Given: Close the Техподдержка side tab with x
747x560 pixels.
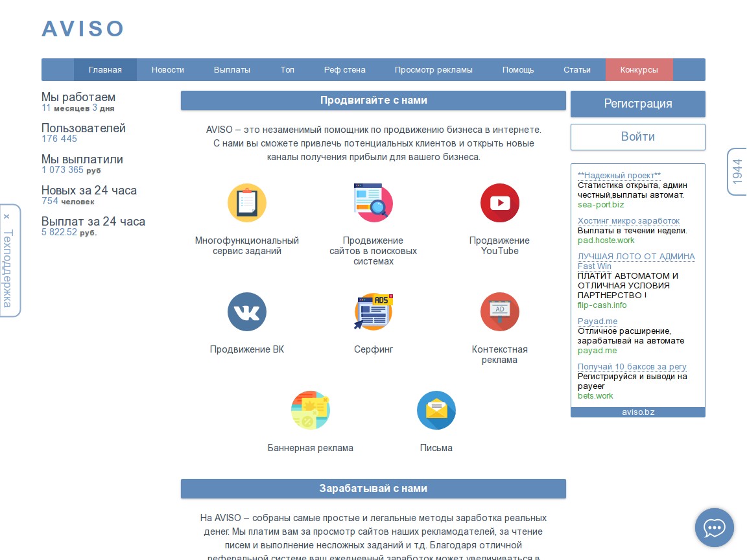Looking at the screenshot, I should tap(6, 216).
